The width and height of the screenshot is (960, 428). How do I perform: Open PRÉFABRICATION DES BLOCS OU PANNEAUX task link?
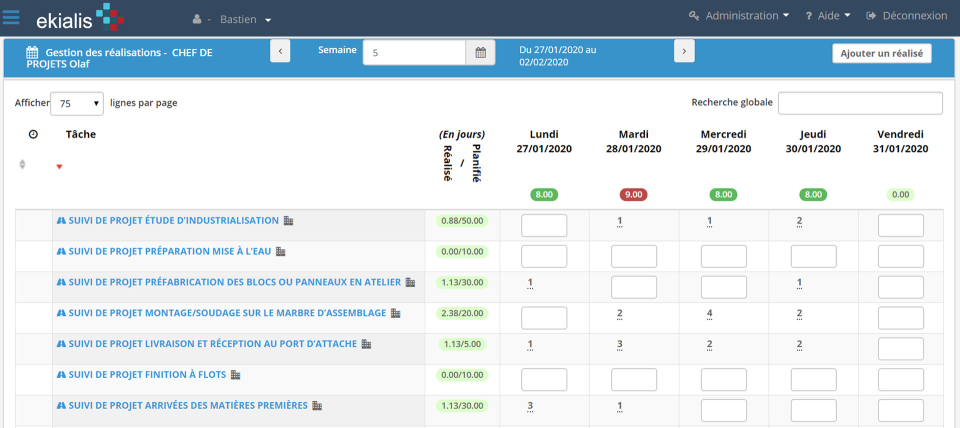pos(234,282)
